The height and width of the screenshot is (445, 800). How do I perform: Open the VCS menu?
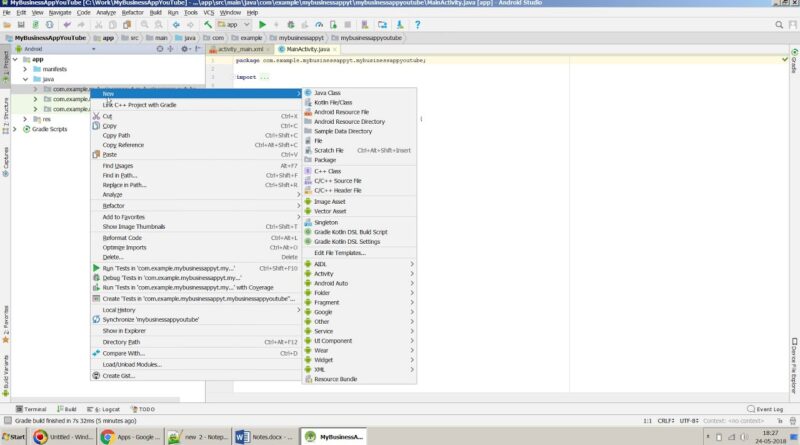point(209,12)
